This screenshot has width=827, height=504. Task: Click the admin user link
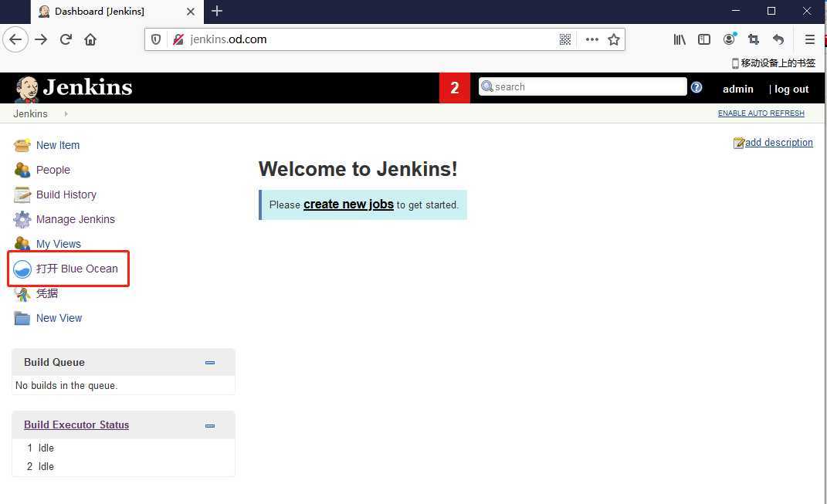738,89
